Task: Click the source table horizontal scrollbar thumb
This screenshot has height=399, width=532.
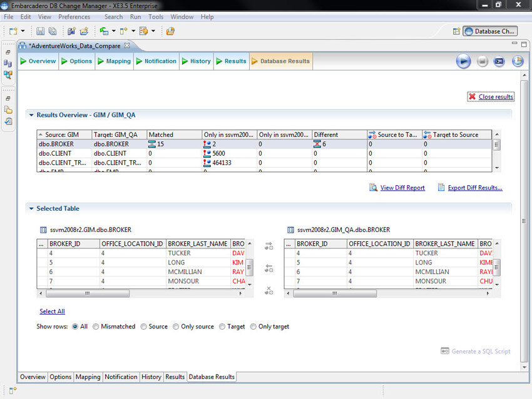Action: [88, 293]
